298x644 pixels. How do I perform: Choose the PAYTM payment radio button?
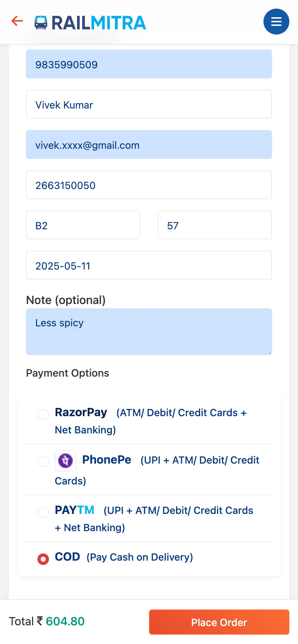pyautogui.click(x=43, y=512)
